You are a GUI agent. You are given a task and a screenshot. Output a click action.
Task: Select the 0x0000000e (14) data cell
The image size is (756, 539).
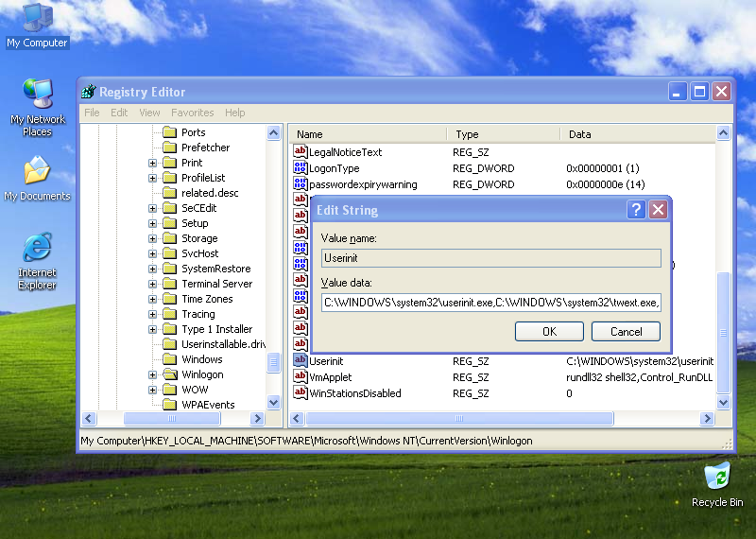[x=605, y=183]
